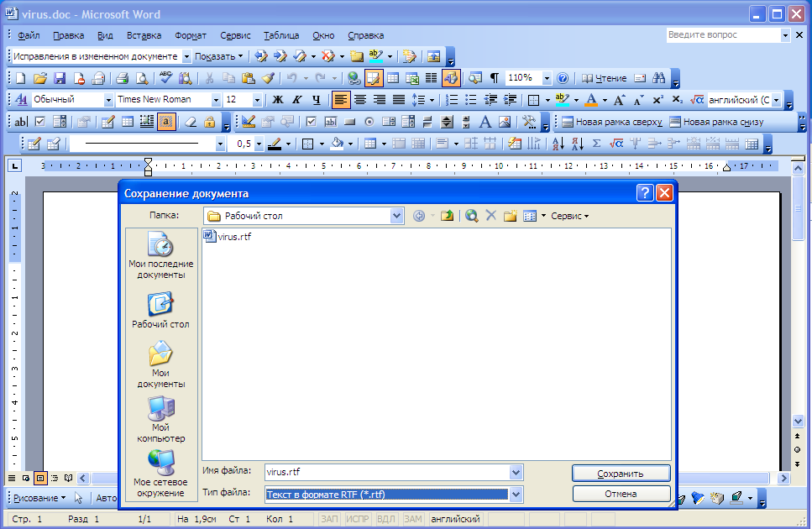Open the Справка menu
The image size is (812, 529).
point(365,35)
